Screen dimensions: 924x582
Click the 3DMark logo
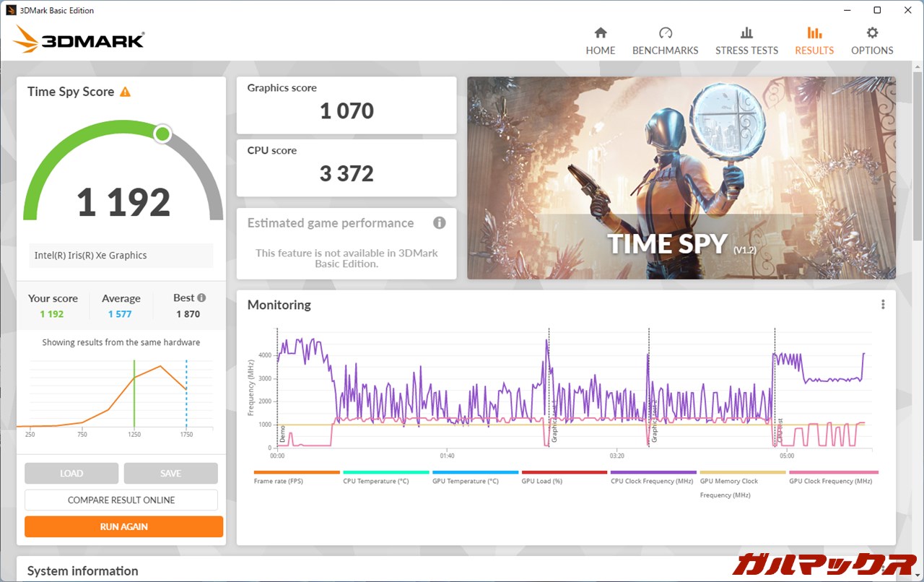click(x=79, y=40)
